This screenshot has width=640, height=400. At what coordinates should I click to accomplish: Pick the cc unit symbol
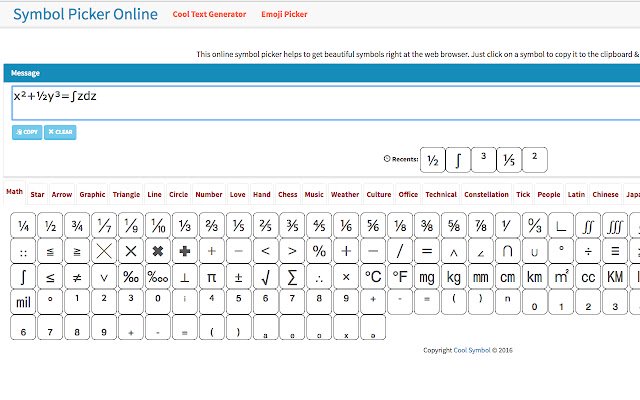point(588,277)
